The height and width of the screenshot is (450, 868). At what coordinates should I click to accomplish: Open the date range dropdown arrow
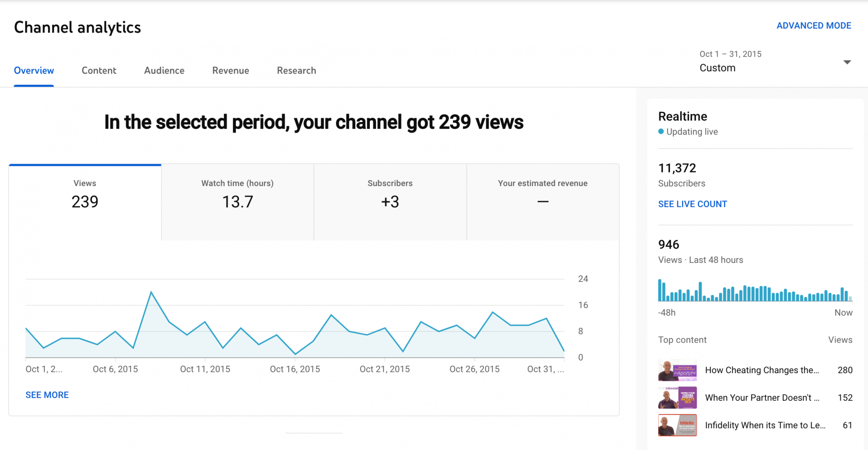click(x=847, y=62)
